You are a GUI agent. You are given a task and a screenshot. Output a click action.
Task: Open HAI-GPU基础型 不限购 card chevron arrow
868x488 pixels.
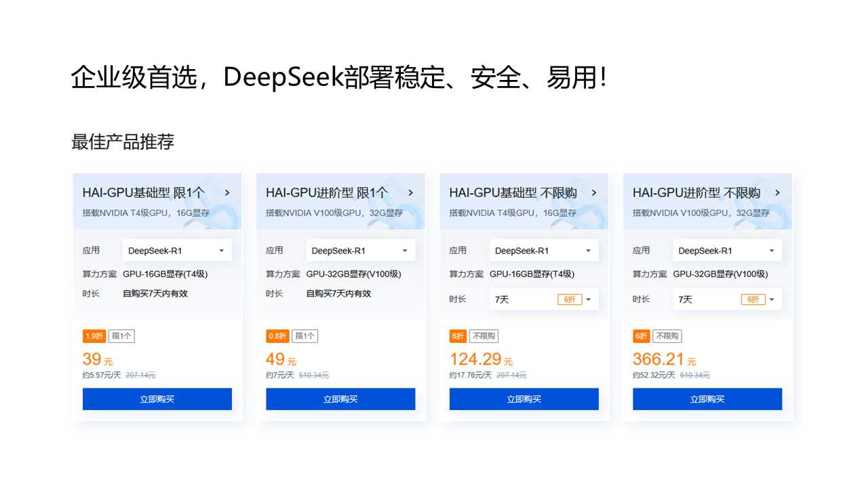(594, 192)
